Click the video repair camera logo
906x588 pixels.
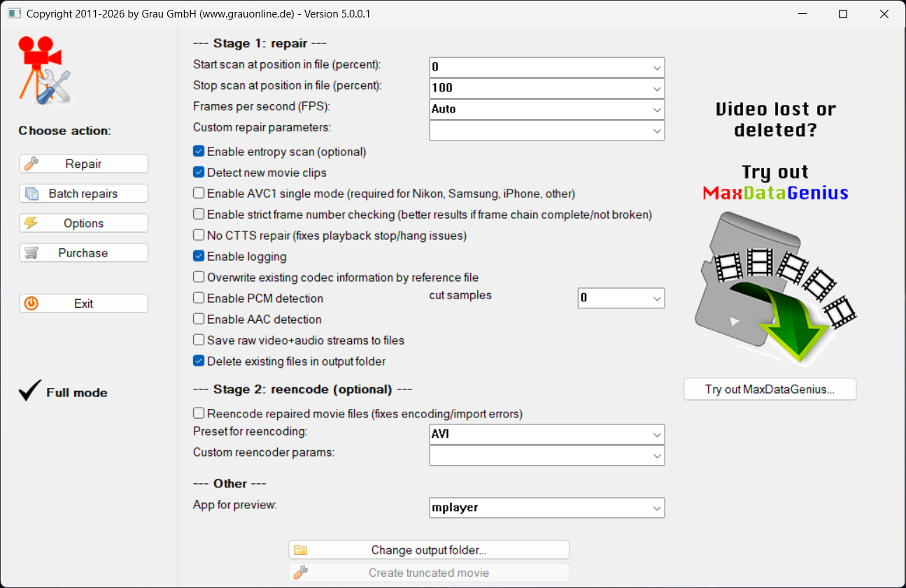coord(46,71)
